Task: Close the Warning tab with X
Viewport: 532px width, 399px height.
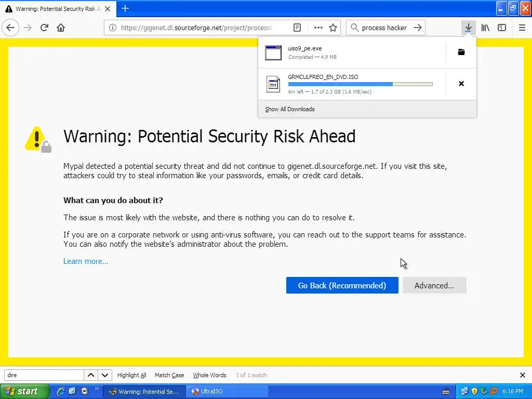Action: (108, 9)
